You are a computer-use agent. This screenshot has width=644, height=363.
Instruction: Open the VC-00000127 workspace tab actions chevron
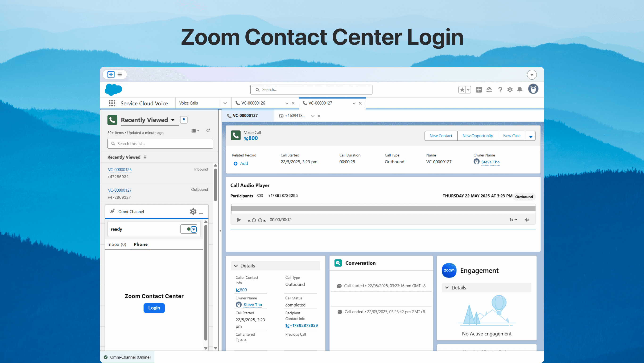pyautogui.click(x=354, y=103)
